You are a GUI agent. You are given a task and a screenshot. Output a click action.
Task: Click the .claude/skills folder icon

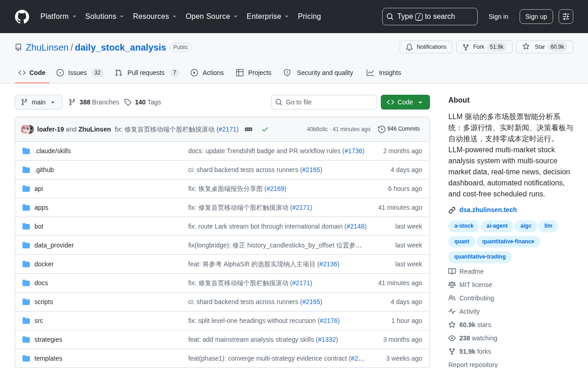tap(26, 151)
